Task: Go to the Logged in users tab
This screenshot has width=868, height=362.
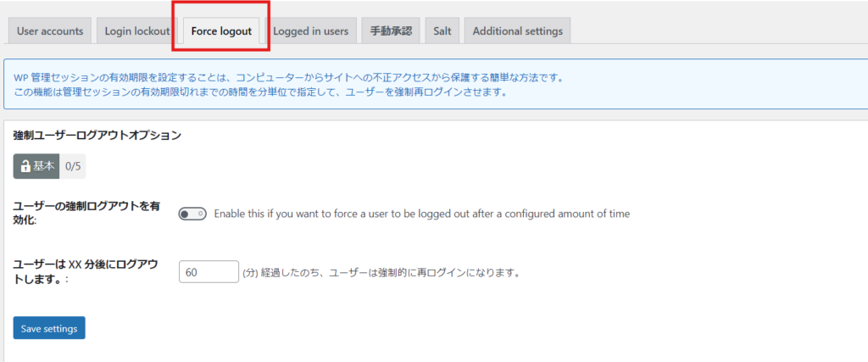Action: 310,31
